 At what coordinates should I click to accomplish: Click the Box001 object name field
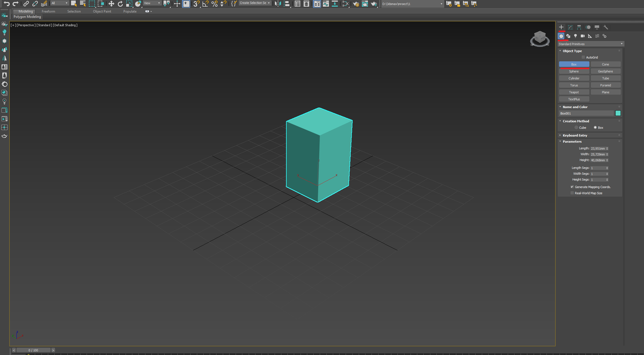(x=586, y=113)
